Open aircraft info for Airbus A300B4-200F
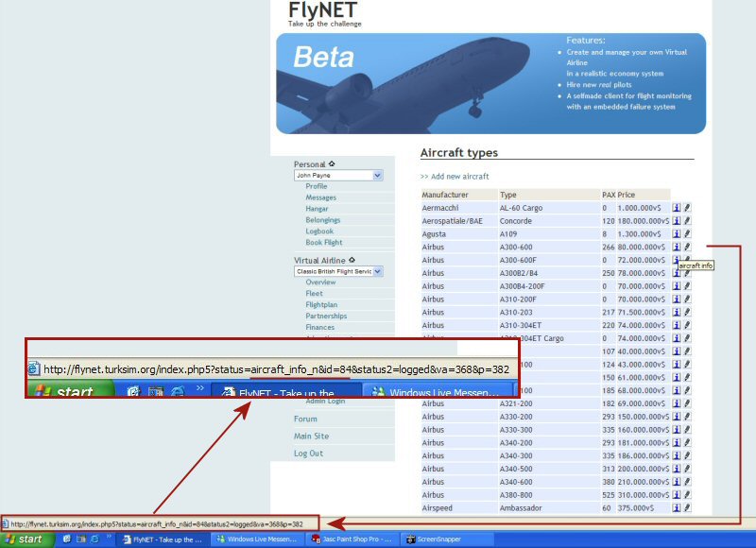Image resolution: width=756 pixels, height=548 pixels. click(x=677, y=285)
